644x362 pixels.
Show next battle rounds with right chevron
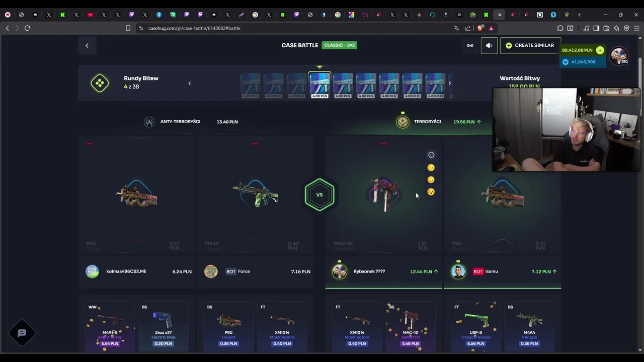(449, 83)
